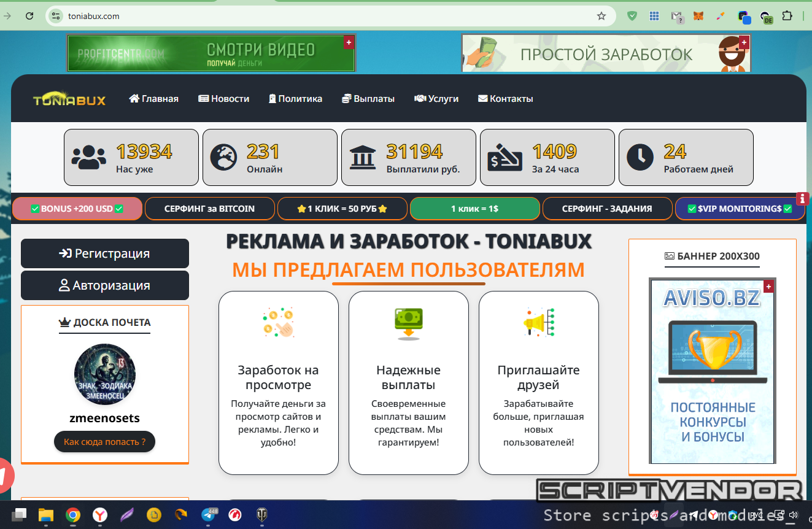Open the profitcentr СМОТРИ ВИДЕО banner
This screenshot has height=529, width=812.
pyautogui.click(x=212, y=53)
